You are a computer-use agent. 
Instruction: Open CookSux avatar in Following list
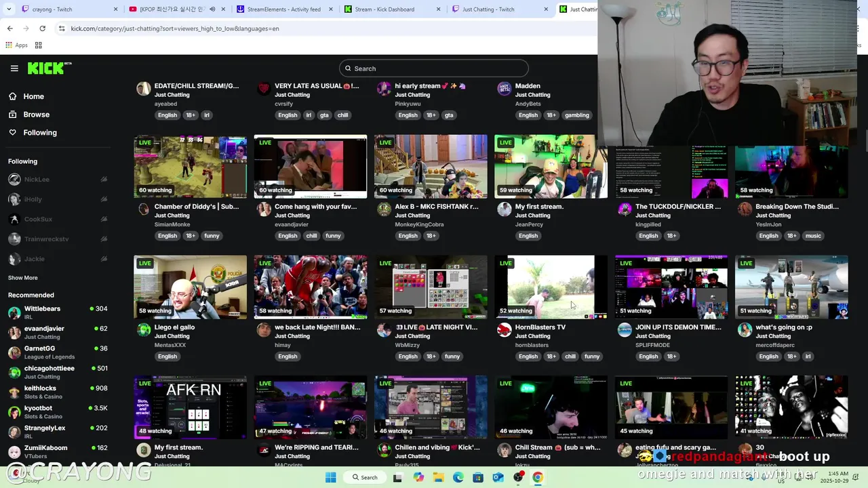(14, 220)
